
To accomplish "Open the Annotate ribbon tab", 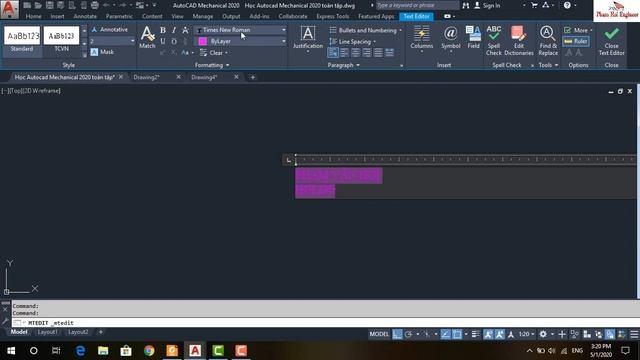I will (x=85, y=16).
